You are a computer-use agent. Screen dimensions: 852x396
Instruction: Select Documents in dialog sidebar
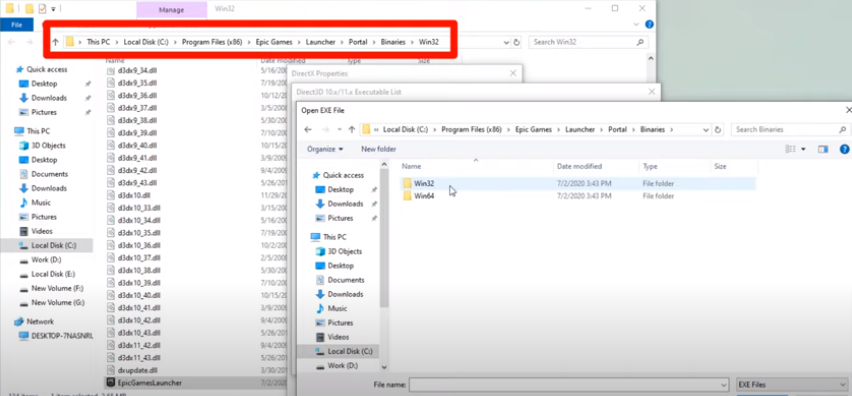[346, 280]
